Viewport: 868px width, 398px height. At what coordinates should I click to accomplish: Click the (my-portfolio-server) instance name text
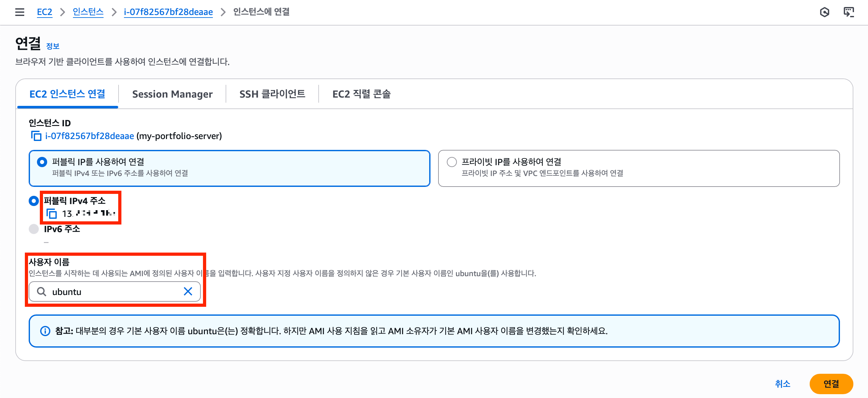tap(179, 136)
